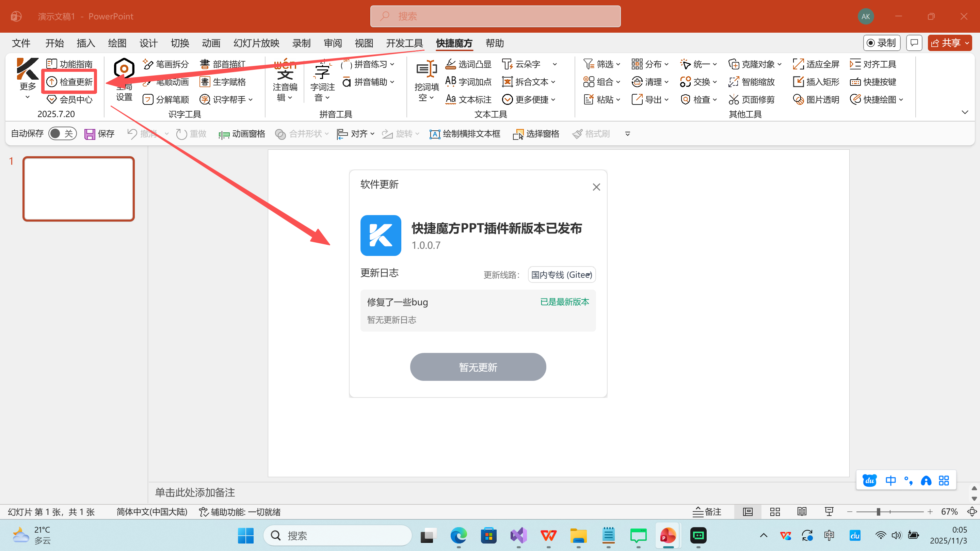
Task: Select slide 1 thumbnail
Action: 78,189
